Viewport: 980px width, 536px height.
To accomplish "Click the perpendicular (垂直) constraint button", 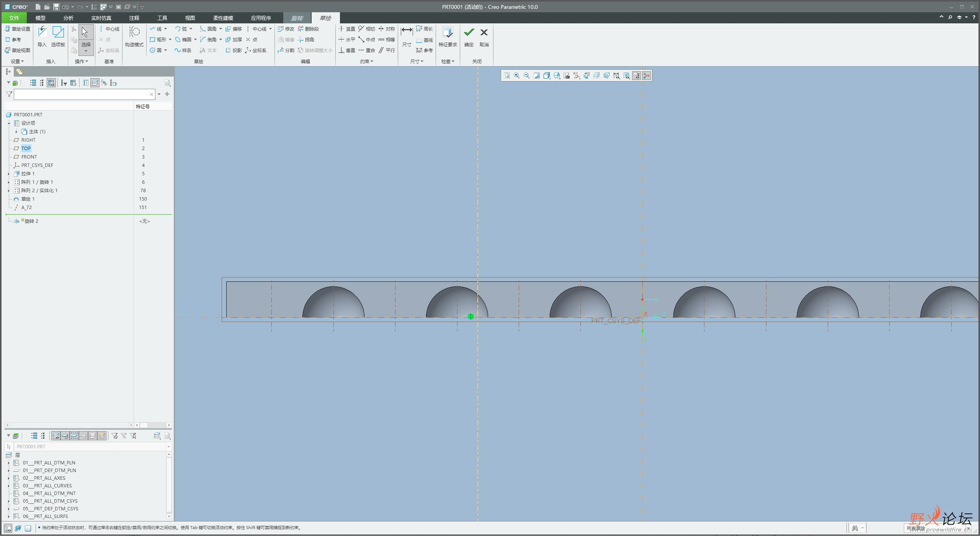I will point(347,50).
